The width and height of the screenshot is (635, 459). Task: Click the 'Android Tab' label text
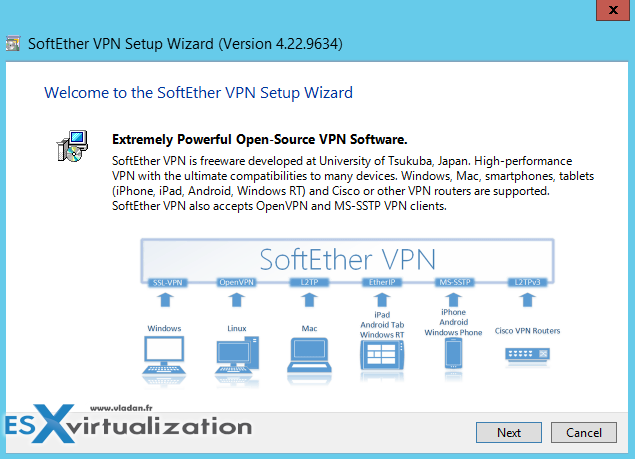click(x=382, y=325)
